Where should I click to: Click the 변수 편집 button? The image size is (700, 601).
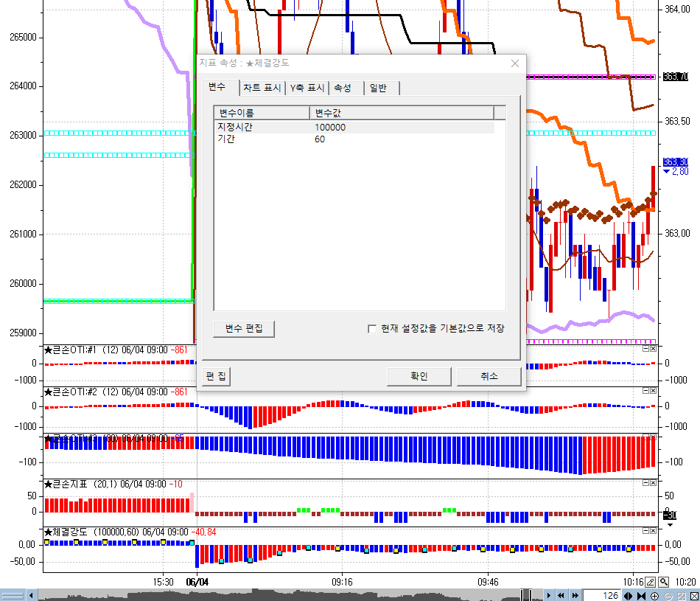pyautogui.click(x=244, y=328)
